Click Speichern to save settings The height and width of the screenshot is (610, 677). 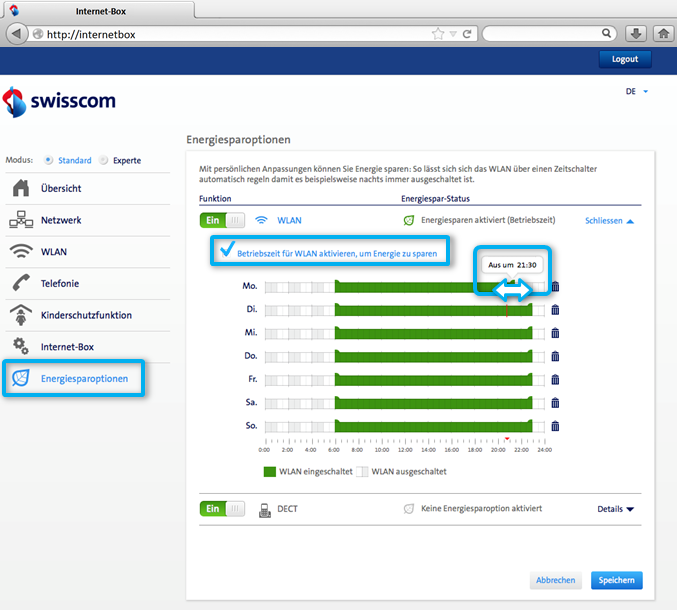(617, 580)
